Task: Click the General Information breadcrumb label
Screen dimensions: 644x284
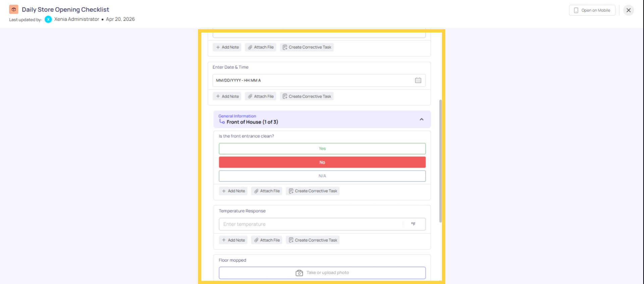Action: [237, 116]
